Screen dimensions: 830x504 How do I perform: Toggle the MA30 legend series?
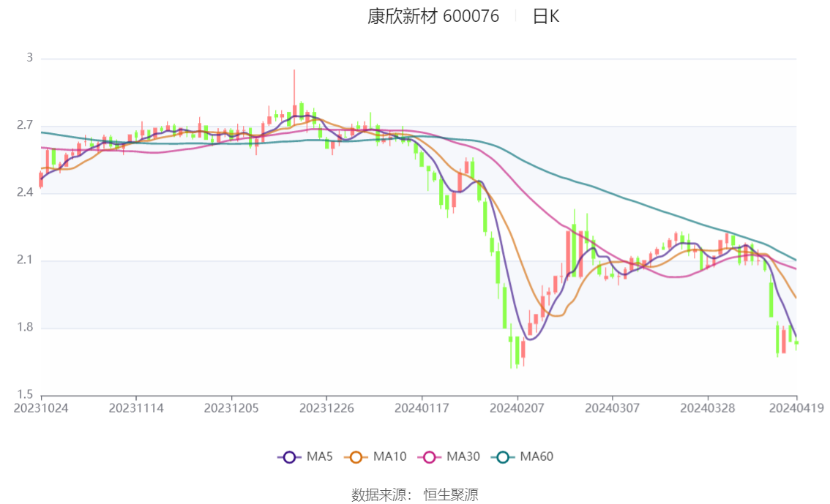[449, 457]
